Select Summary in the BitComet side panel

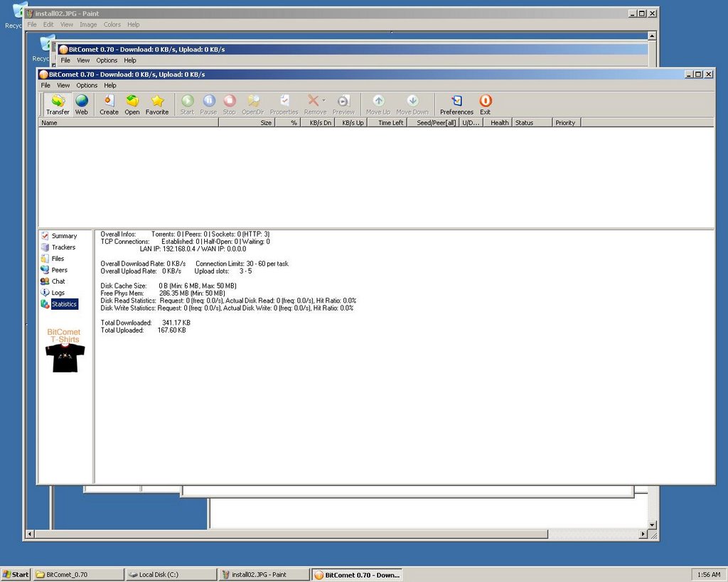point(59,236)
